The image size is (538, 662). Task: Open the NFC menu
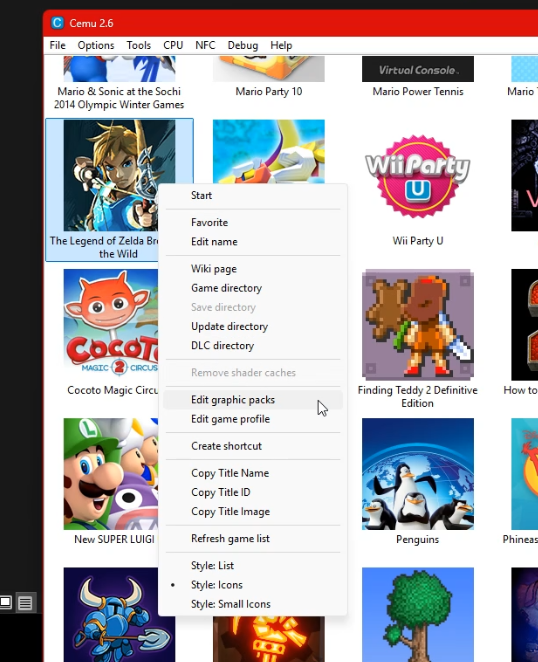click(205, 45)
